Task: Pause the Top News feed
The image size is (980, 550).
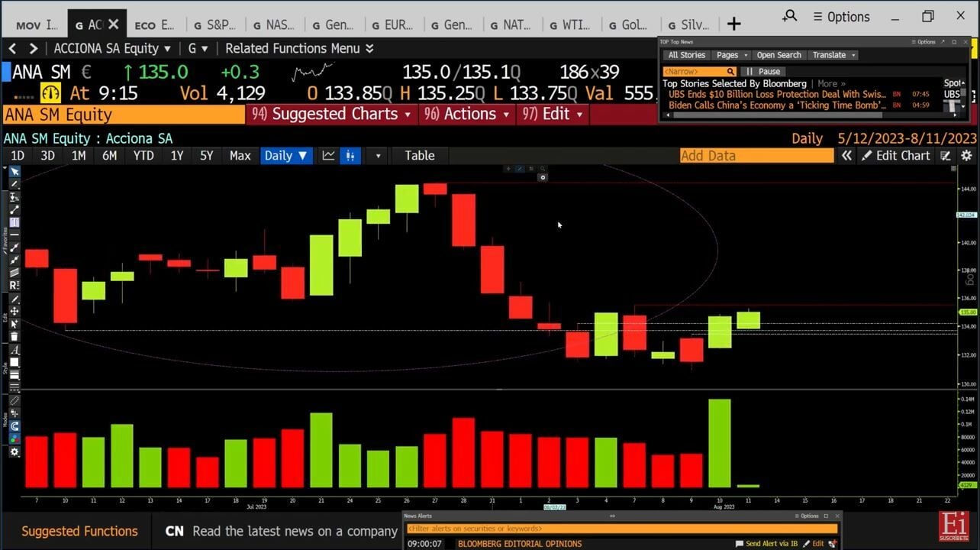Action: 763,71
